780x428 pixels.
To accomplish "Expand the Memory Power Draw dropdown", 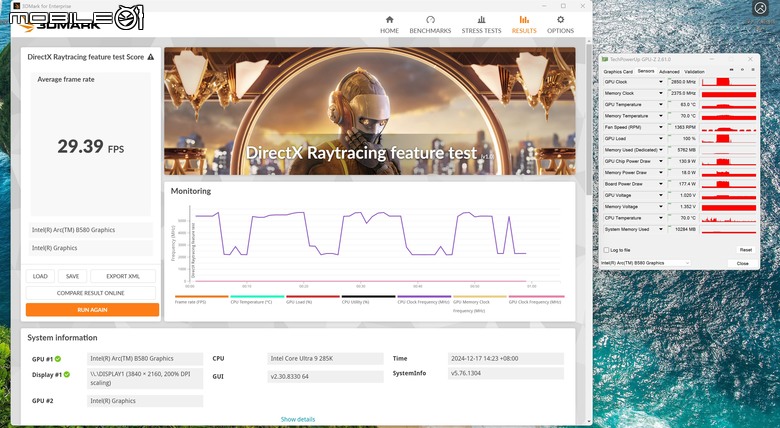I will click(661, 172).
